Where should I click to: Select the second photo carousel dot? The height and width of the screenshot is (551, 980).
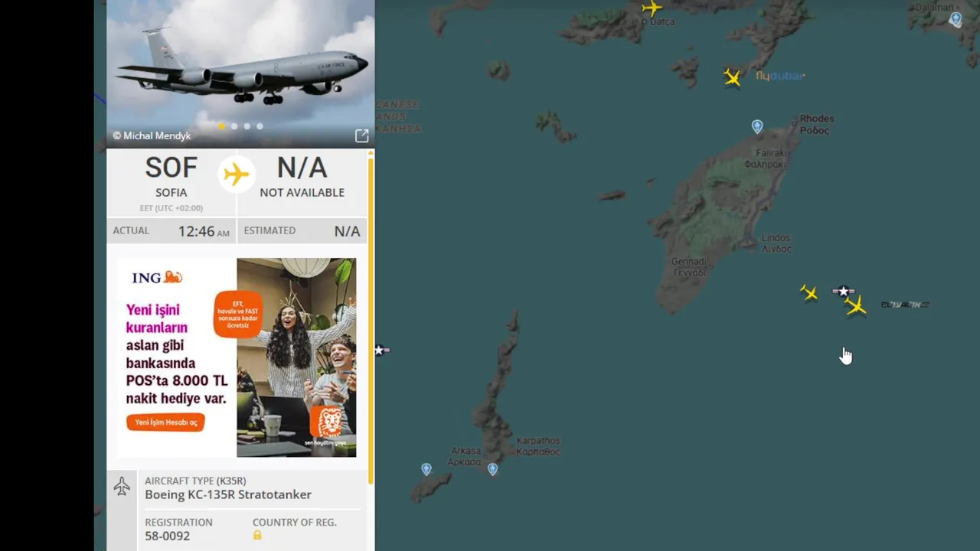[234, 126]
